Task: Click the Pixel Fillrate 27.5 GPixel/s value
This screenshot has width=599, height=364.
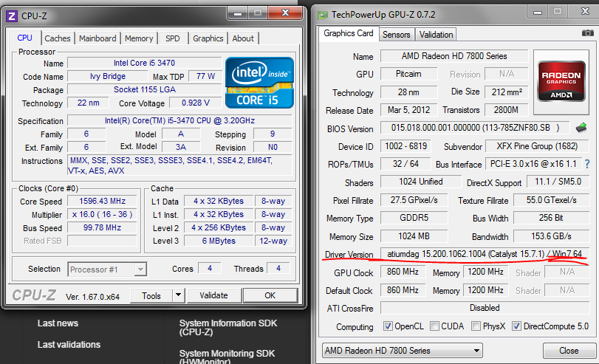Action: coord(414,200)
